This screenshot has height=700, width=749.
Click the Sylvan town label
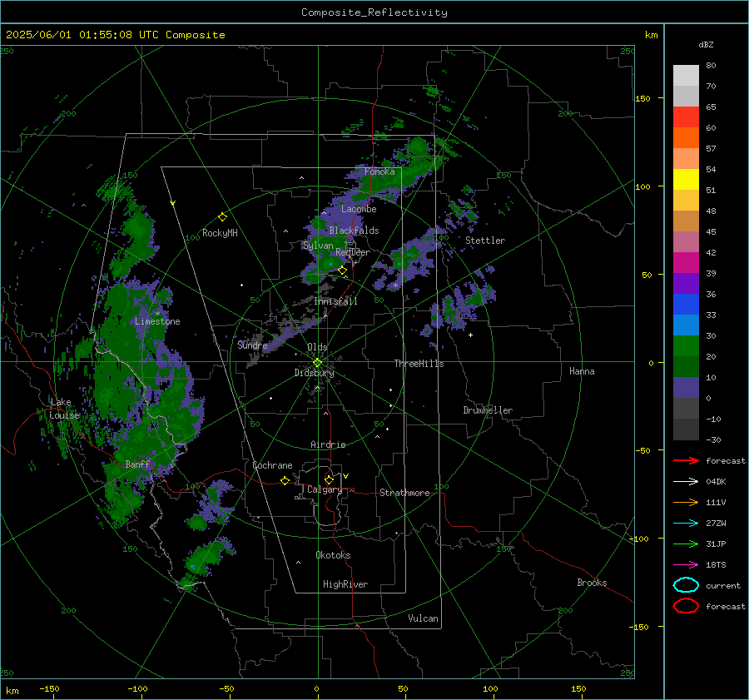pos(318,246)
